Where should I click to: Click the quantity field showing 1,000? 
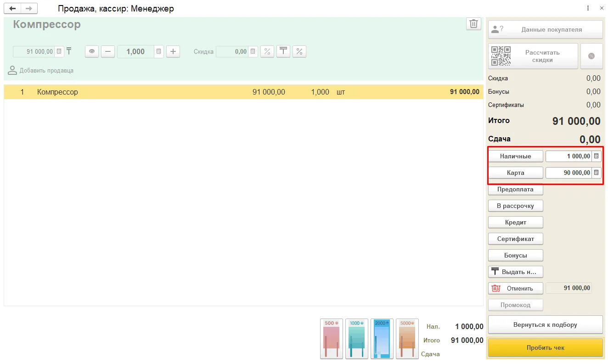(136, 51)
